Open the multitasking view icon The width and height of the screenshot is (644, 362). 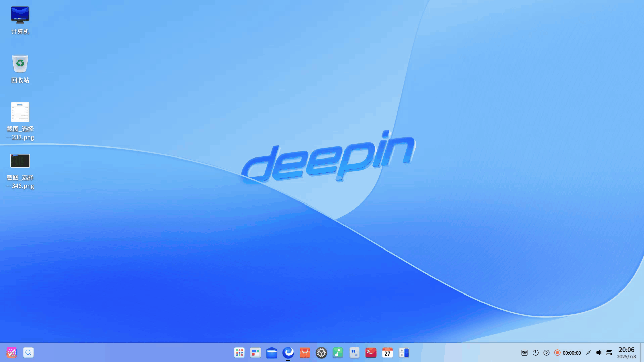256,353
